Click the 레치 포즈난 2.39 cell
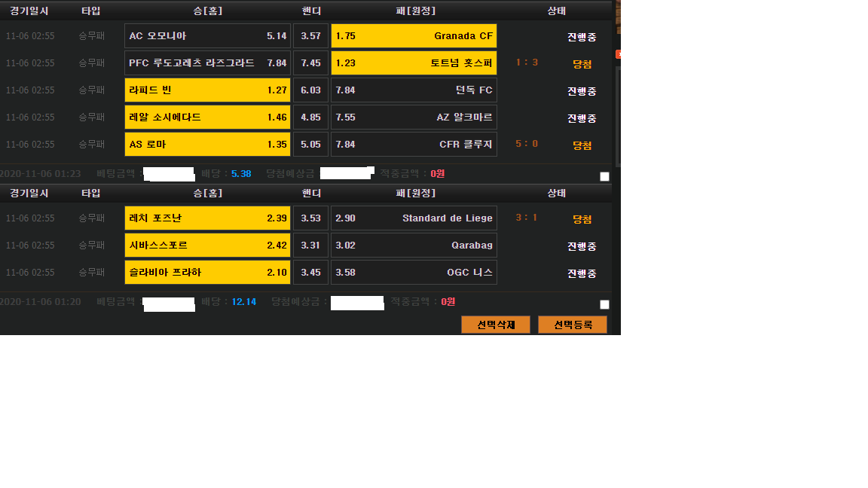 click(207, 218)
